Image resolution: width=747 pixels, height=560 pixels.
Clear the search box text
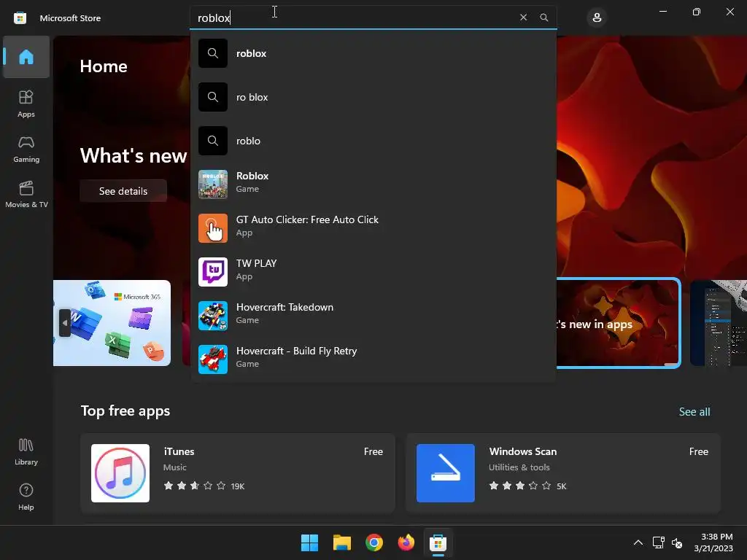tap(523, 17)
